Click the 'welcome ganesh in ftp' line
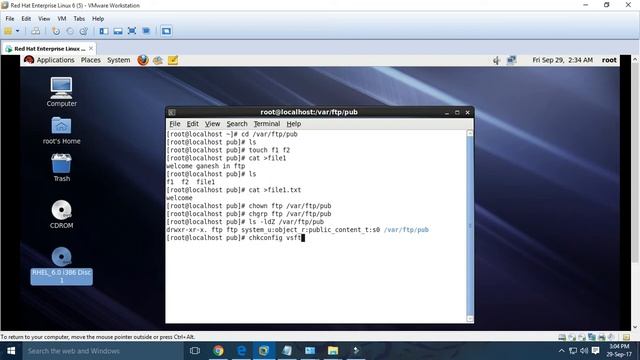 [206, 166]
